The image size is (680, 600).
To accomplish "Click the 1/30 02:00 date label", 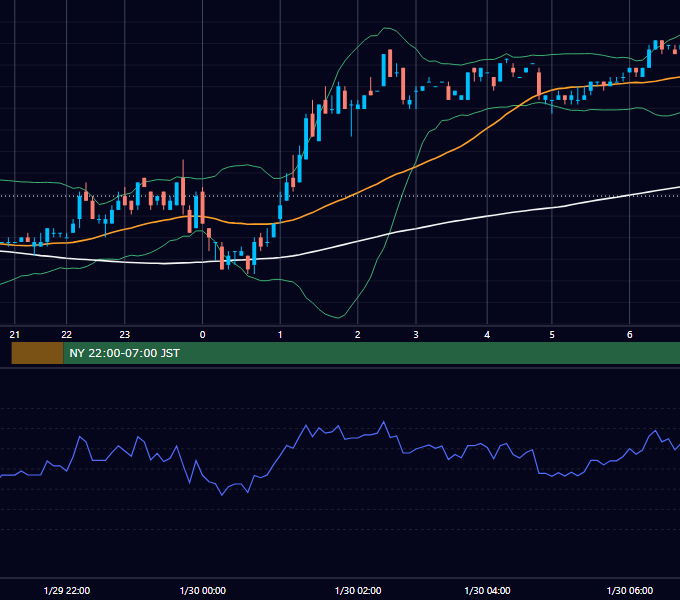I will pyautogui.click(x=358, y=590).
